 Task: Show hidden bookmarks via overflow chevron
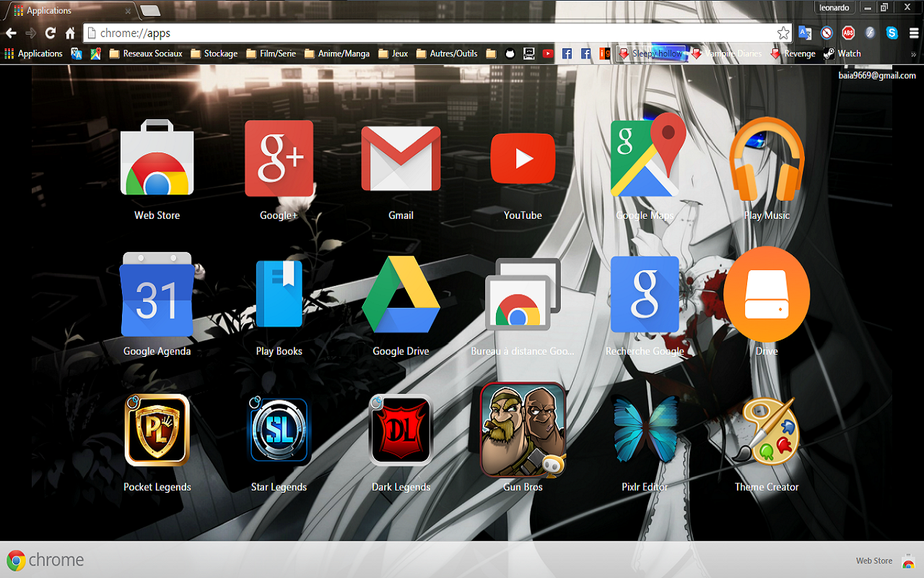coord(913,53)
